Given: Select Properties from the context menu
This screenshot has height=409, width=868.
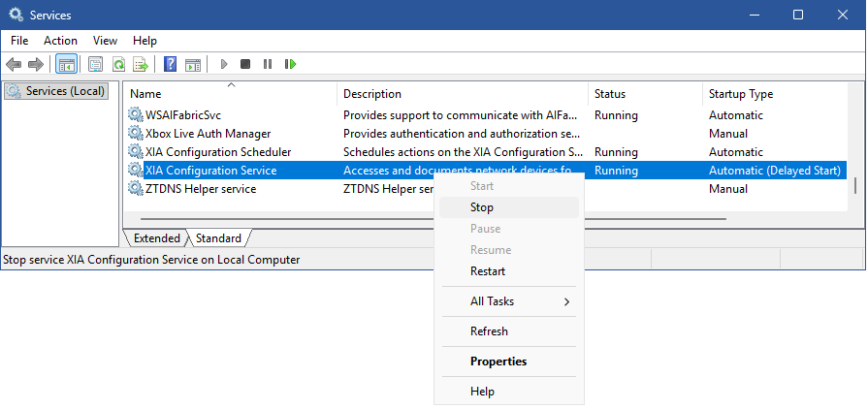Looking at the screenshot, I should [498, 362].
